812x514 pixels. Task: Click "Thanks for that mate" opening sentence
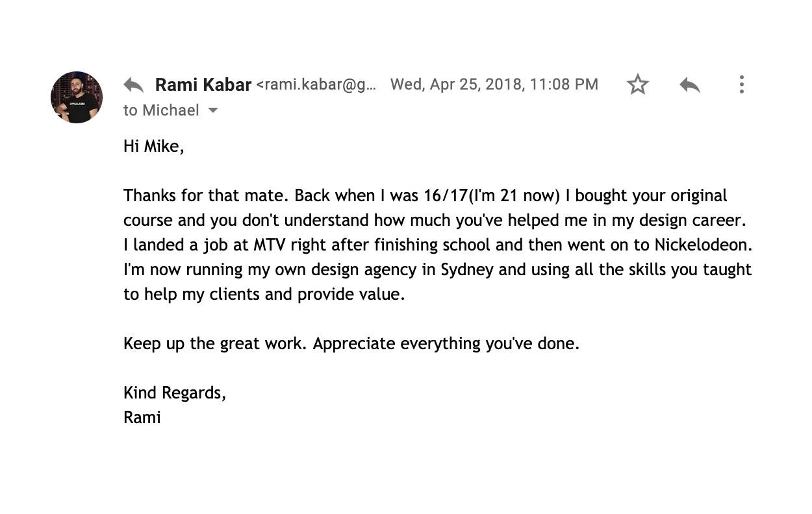coord(207,196)
